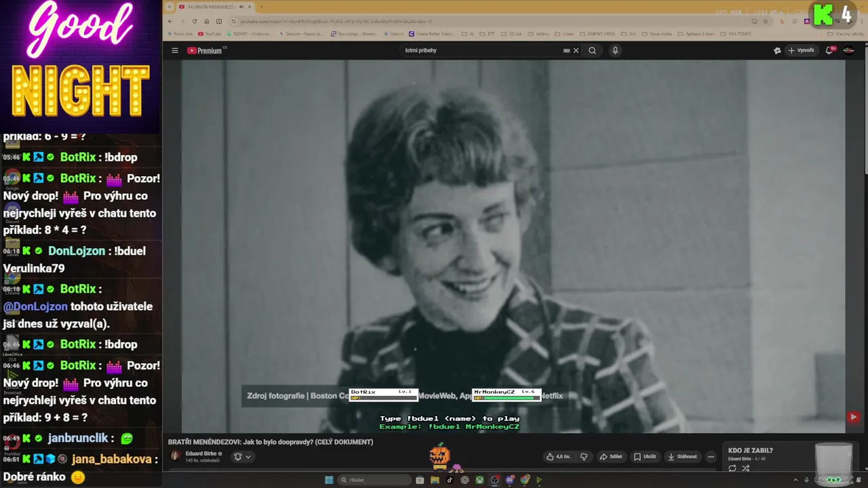The height and width of the screenshot is (488, 868).
Task: Click the YouTube search magnifier button
Action: pyautogui.click(x=592, y=50)
